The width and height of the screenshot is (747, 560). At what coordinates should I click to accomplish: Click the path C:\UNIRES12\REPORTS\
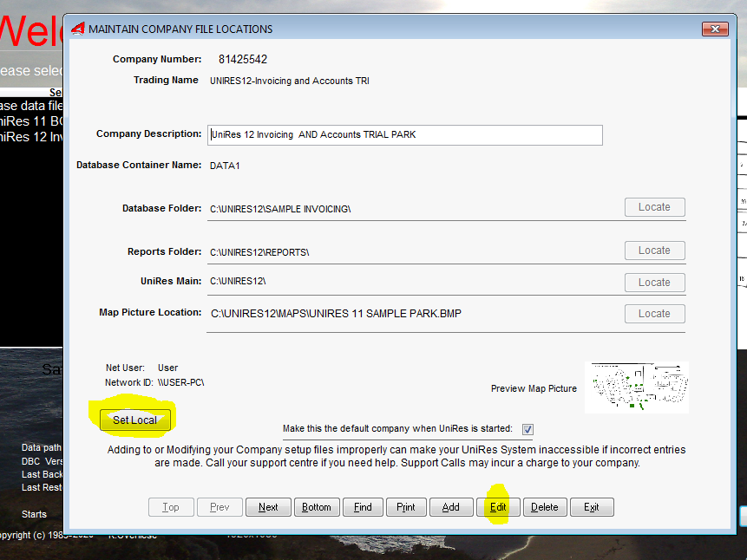[x=259, y=252]
